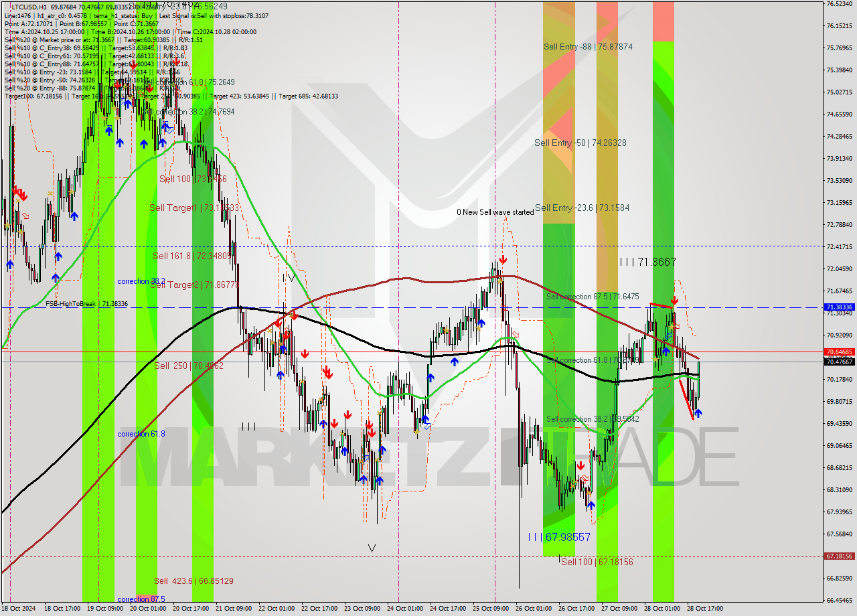
Task: Click '28 Oct 17:00' on the time axis
Action: [704, 609]
